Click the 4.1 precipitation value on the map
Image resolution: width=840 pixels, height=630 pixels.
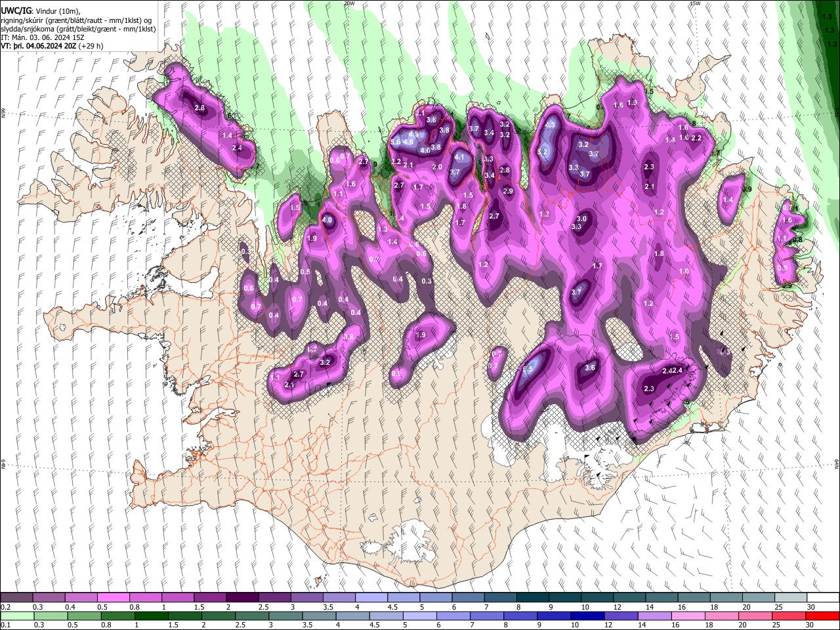pyautogui.click(x=459, y=157)
